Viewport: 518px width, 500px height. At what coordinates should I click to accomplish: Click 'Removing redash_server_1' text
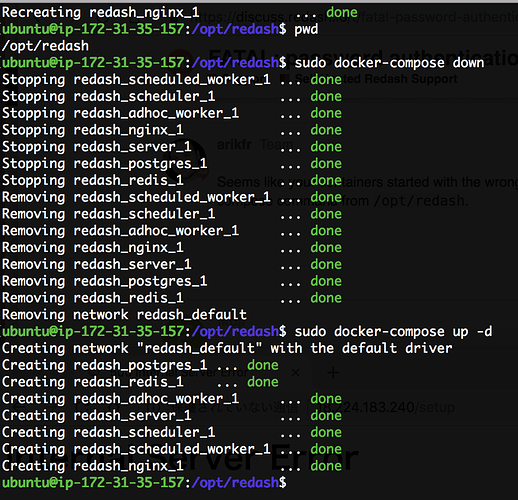coord(97,264)
